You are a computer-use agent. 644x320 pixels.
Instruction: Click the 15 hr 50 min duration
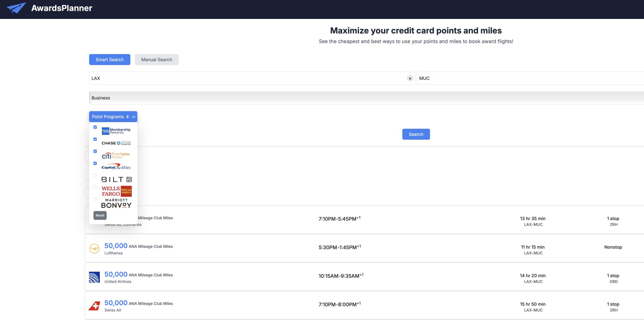pos(533,304)
